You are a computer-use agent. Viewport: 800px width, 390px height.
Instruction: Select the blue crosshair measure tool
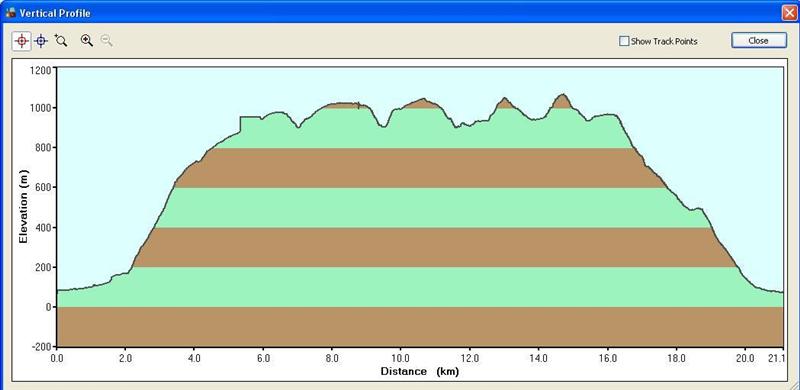point(41,41)
